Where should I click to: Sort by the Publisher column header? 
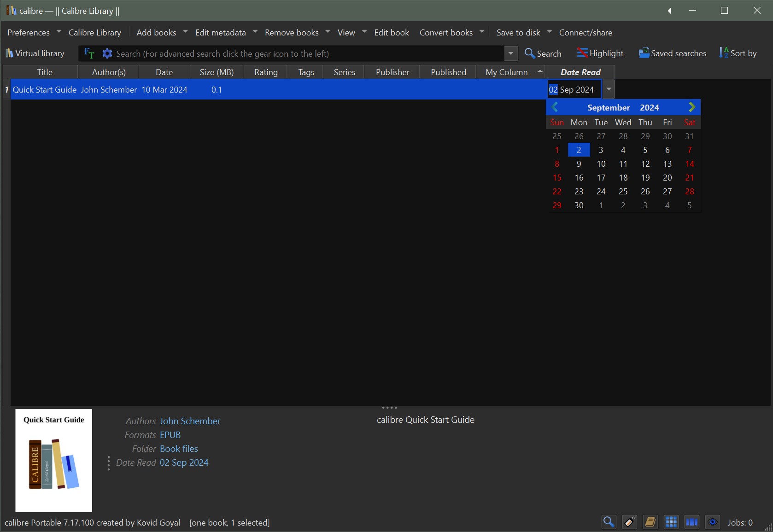392,72
